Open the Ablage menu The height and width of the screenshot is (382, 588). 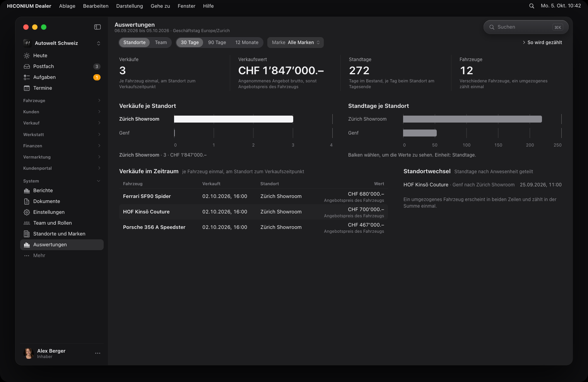(x=67, y=6)
